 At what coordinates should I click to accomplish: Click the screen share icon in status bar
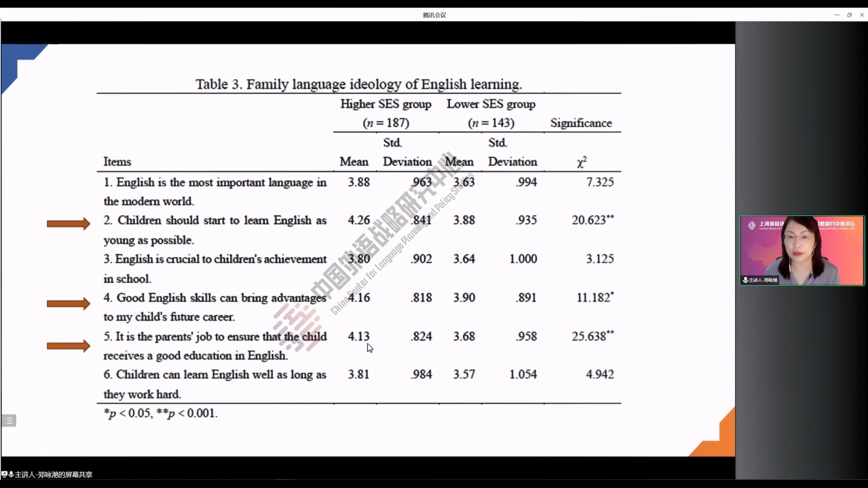pos(4,474)
